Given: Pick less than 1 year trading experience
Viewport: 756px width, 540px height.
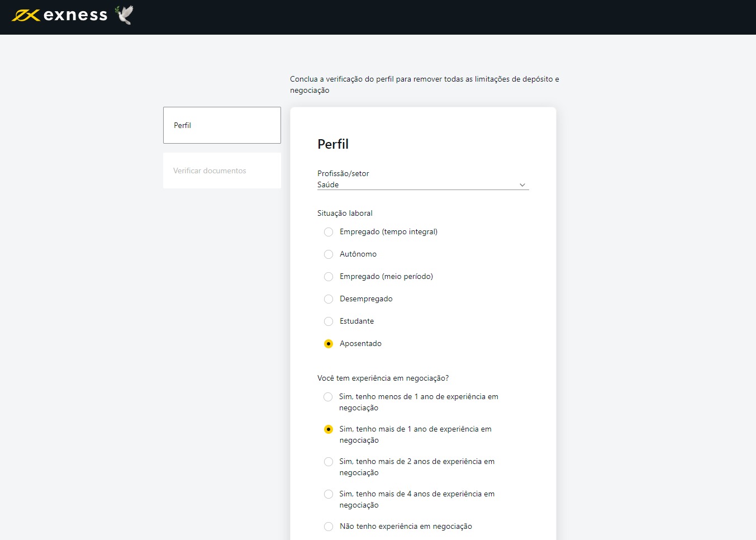Looking at the screenshot, I should (x=329, y=397).
